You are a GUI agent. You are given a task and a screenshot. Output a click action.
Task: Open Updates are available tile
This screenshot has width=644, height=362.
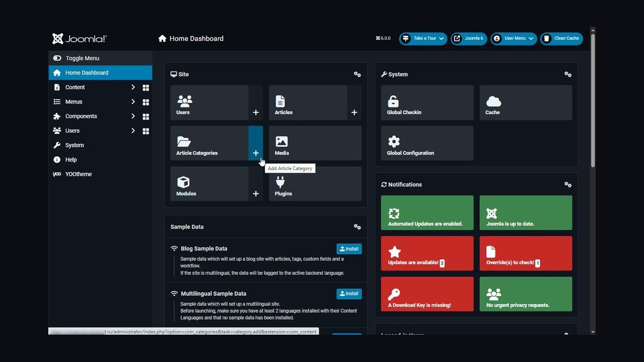click(427, 254)
